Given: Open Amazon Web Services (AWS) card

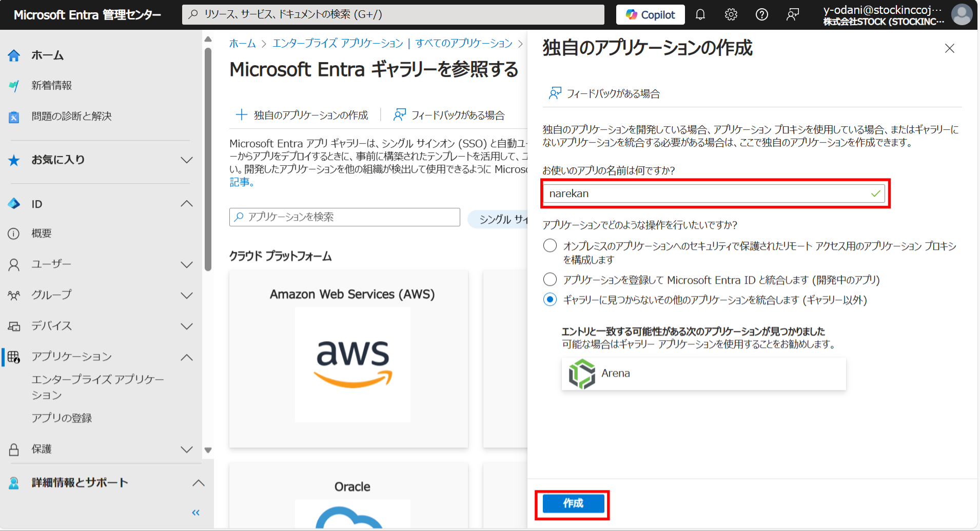Looking at the screenshot, I should click(x=348, y=359).
